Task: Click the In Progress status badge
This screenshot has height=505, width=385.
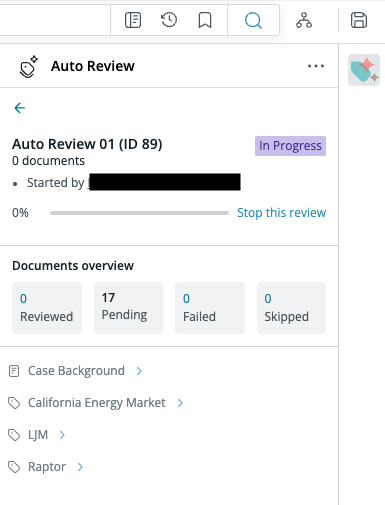Action: (x=290, y=146)
